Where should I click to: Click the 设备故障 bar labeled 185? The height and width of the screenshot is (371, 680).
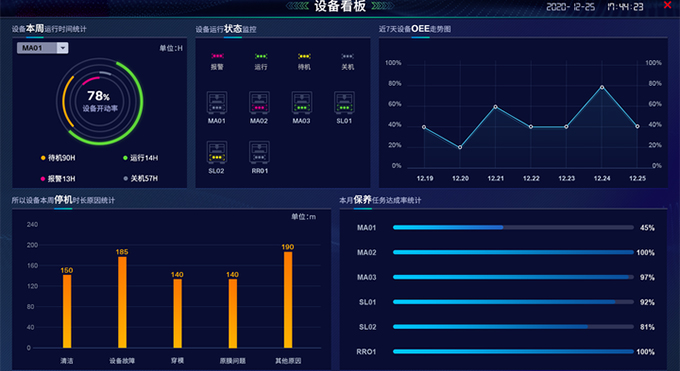tap(122, 302)
